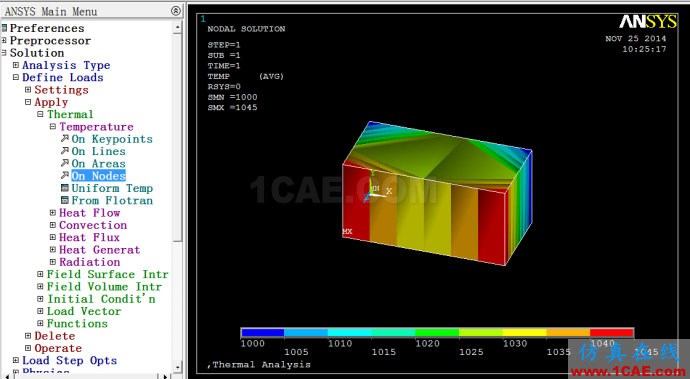The image size is (690, 379).
Task: Expand the Functions node
Action: point(40,324)
